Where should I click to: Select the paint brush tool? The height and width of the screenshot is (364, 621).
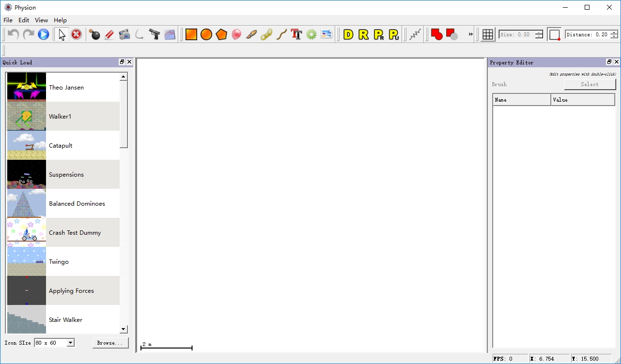click(251, 34)
